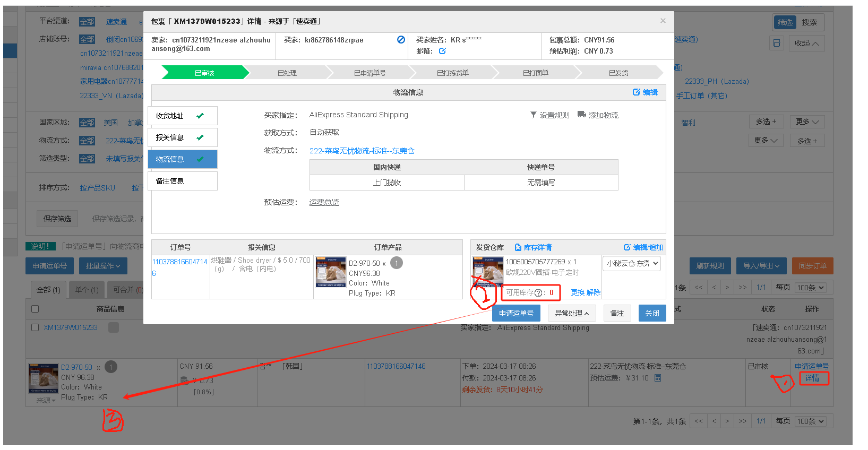Click the XM1379W015233 package number link
Image resolution: width=868 pixels, height=450 pixels.
(x=71, y=327)
